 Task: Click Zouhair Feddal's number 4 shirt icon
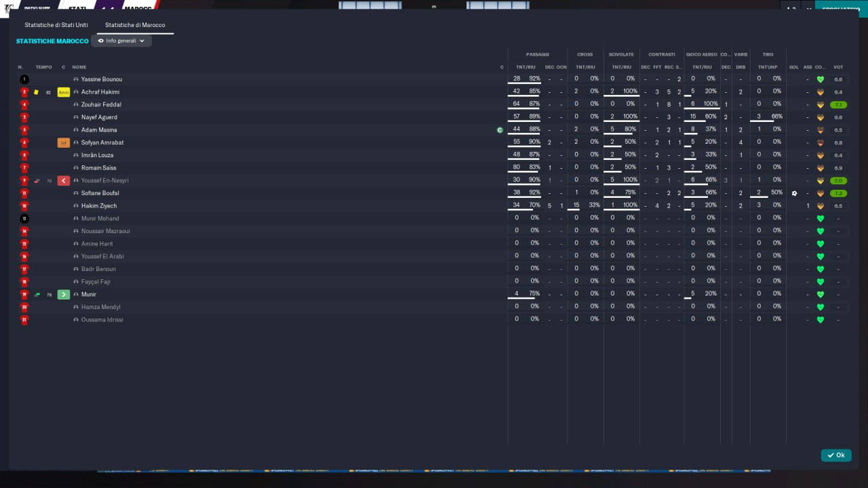pyautogui.click(x=24, y=105)
